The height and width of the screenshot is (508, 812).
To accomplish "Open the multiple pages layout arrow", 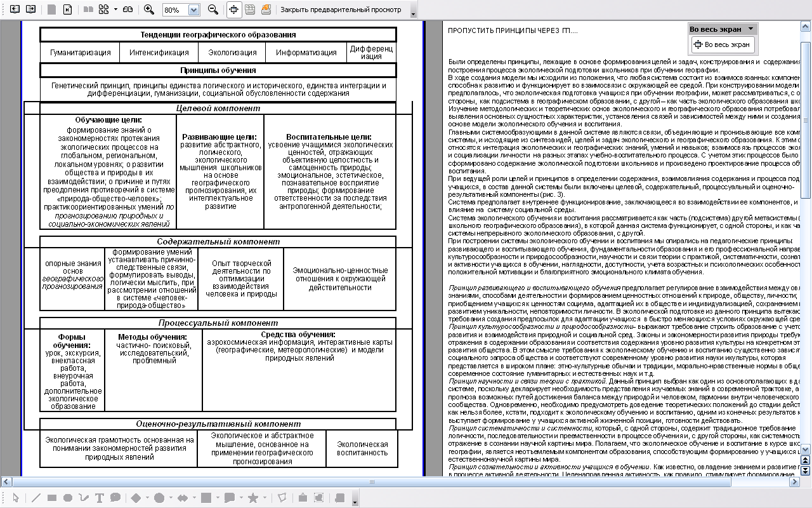I will point(115,10).
